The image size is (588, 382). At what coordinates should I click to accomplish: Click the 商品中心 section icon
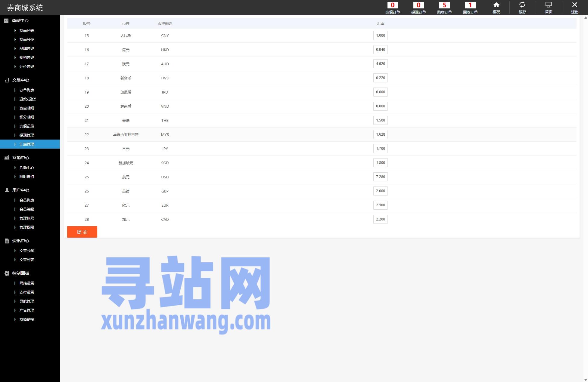pyautogui.click(x=6, y=20)
